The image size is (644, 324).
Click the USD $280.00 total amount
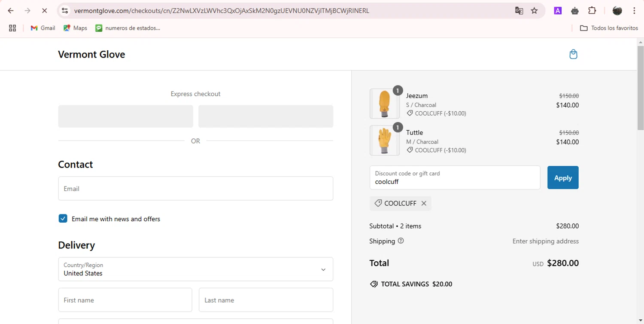point(556,263)
